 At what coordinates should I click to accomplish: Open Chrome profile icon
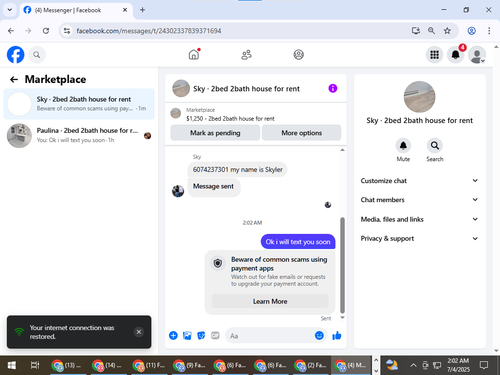(471, 31)
